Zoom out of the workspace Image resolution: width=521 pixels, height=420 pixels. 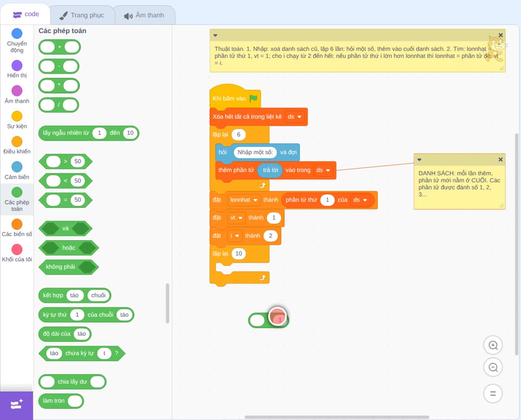pyautogui.click(x=493, y=367)
